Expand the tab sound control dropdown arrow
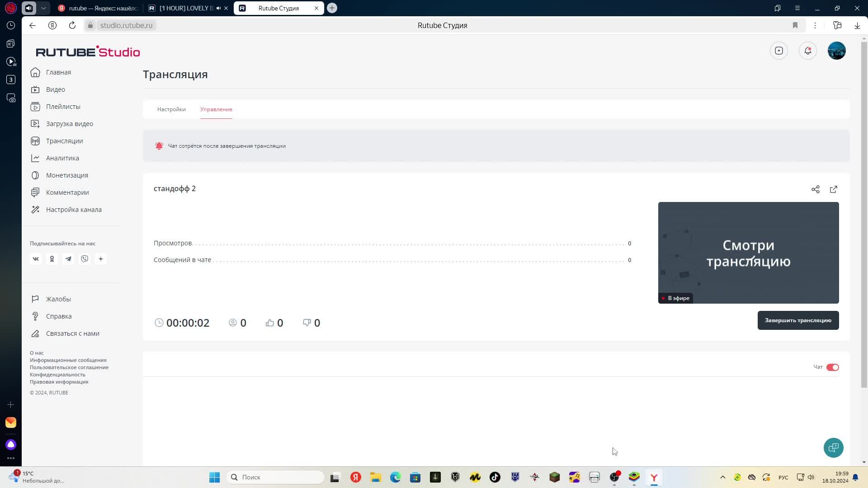 point(43,8)
